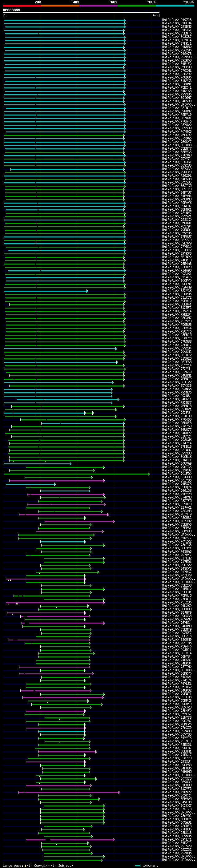197x868 pixels.
Task: Click the UniRef100_A9SSB6 label
Action: [x=177, y=94]
